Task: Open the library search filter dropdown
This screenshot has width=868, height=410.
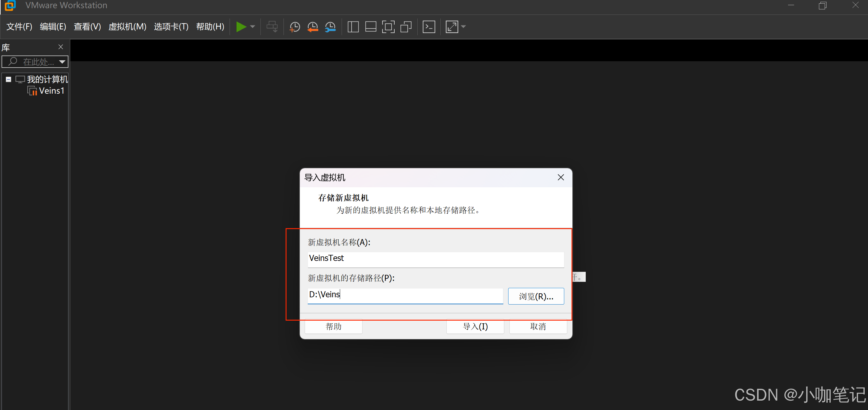Action: pos(62,62)
